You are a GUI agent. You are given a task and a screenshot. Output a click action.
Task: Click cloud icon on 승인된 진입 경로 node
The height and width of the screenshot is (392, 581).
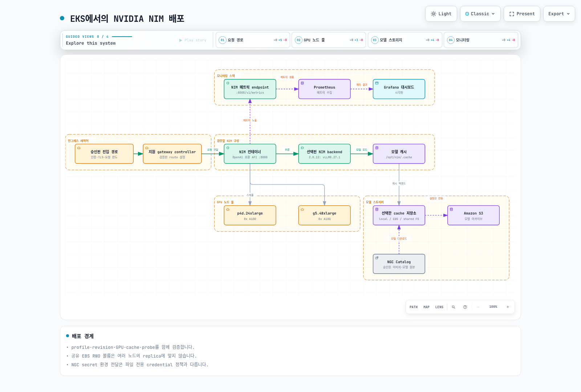tap(79, 148)
